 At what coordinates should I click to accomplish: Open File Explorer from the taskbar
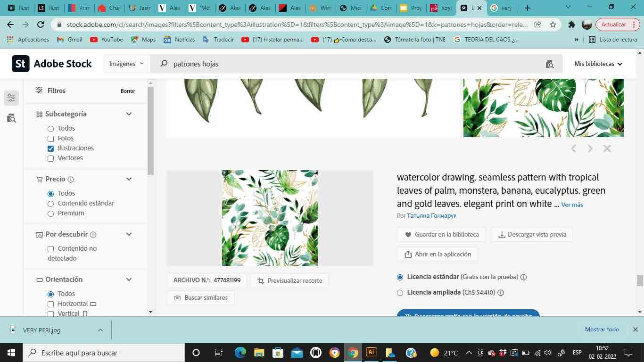point(259,353)
